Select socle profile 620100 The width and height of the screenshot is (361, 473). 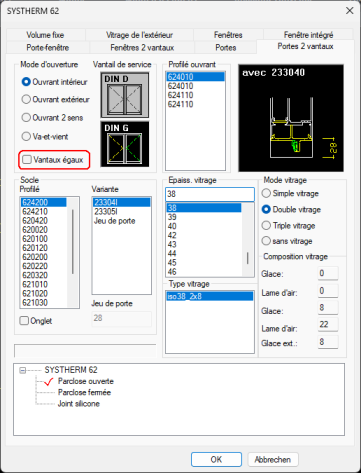coord(44,239)
